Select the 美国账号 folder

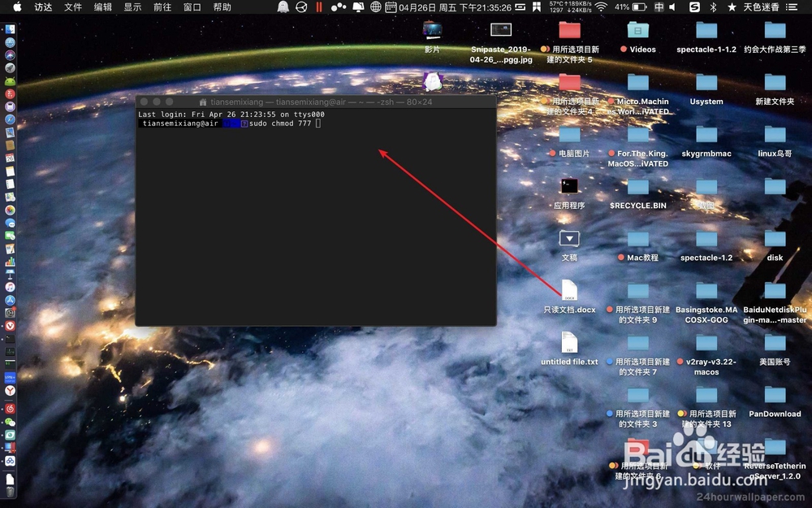click(775, 350)
